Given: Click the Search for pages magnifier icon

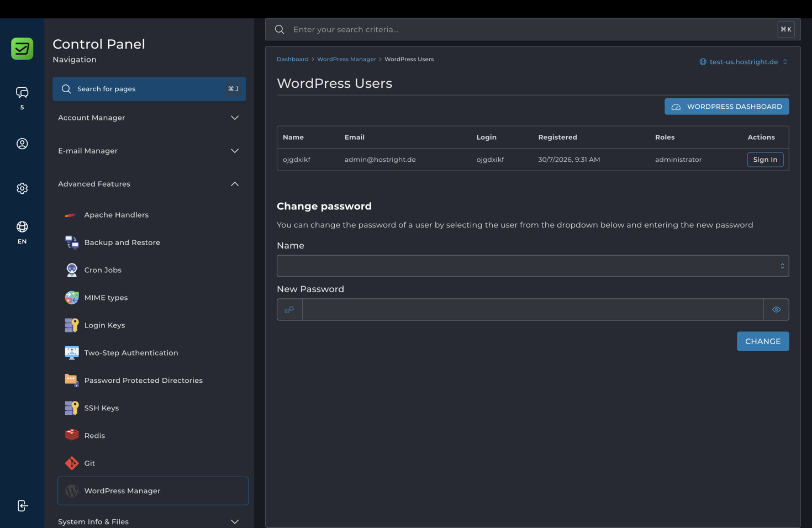Looking at the screenshot, I should [66, 89].
